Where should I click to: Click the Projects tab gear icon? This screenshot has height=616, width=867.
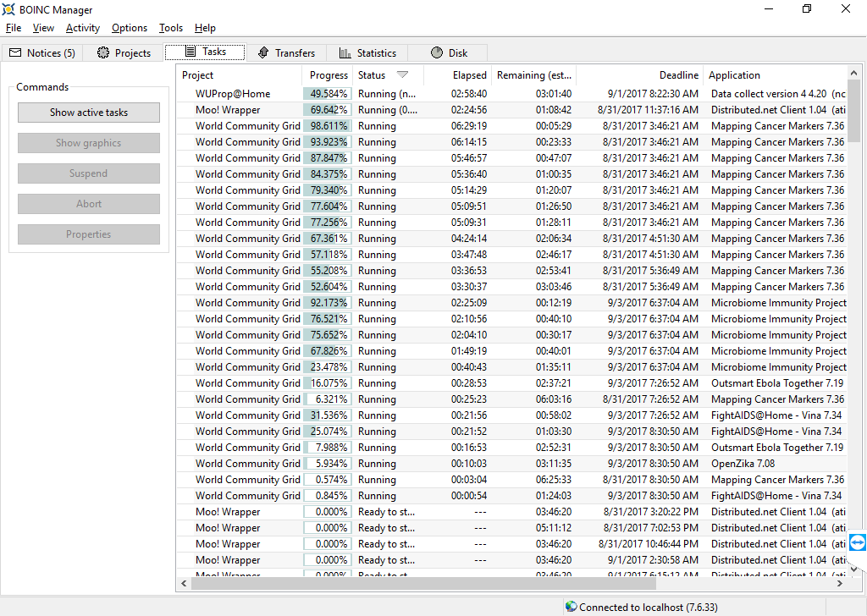(x=102, y=52)
